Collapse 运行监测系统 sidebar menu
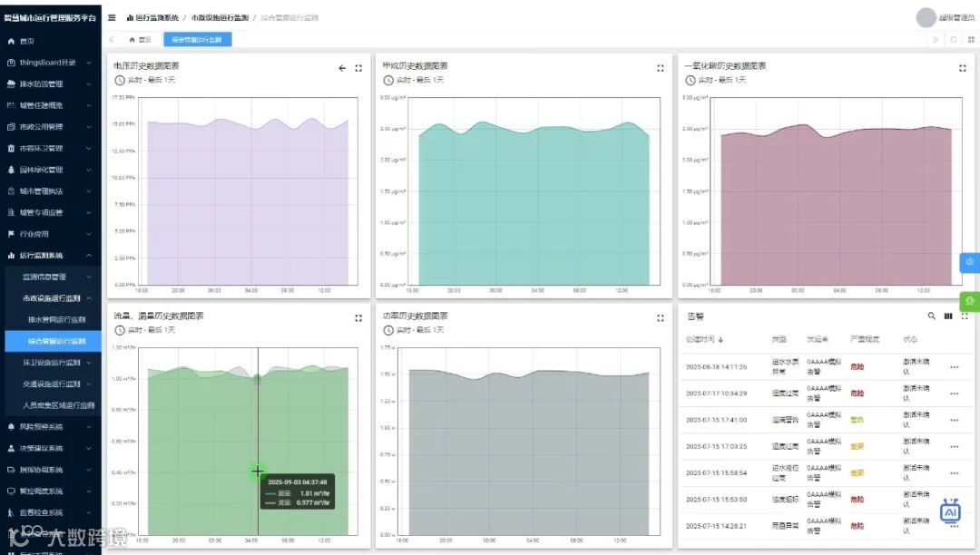The width and height of the screenshot is (980, 555). [51, 256]
